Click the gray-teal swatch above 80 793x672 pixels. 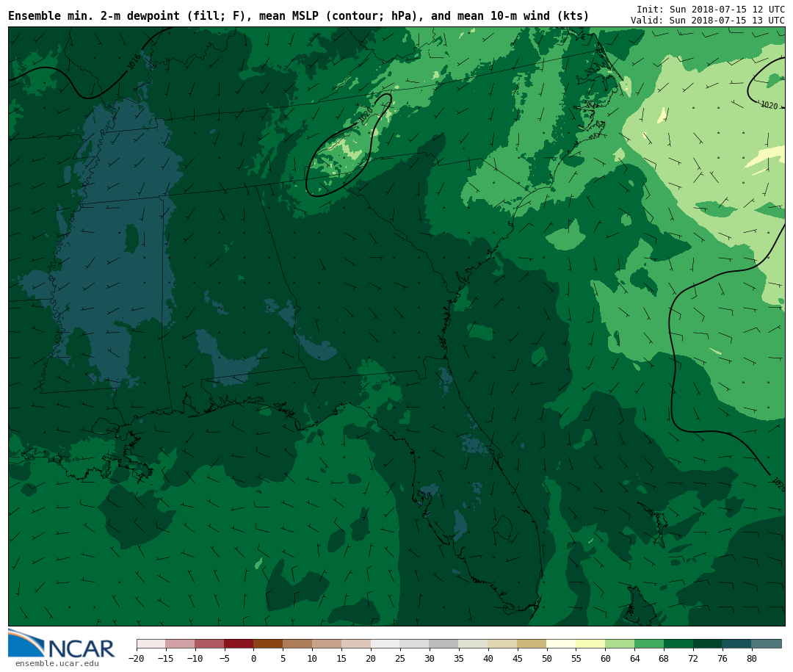tap(767, 644)
